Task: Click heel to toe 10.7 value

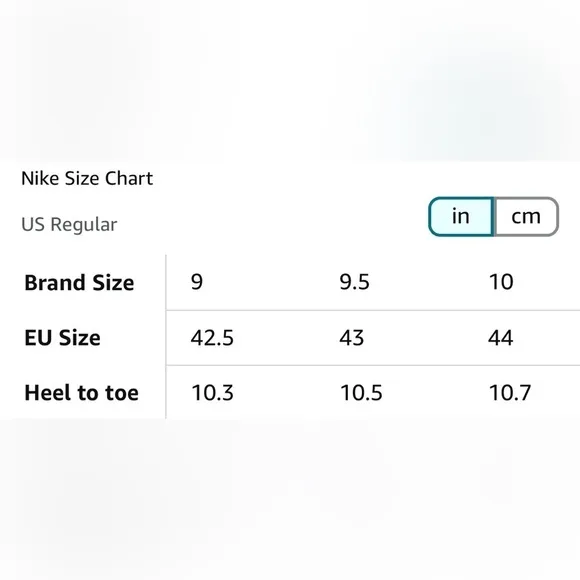Action: tap(510, 392)
